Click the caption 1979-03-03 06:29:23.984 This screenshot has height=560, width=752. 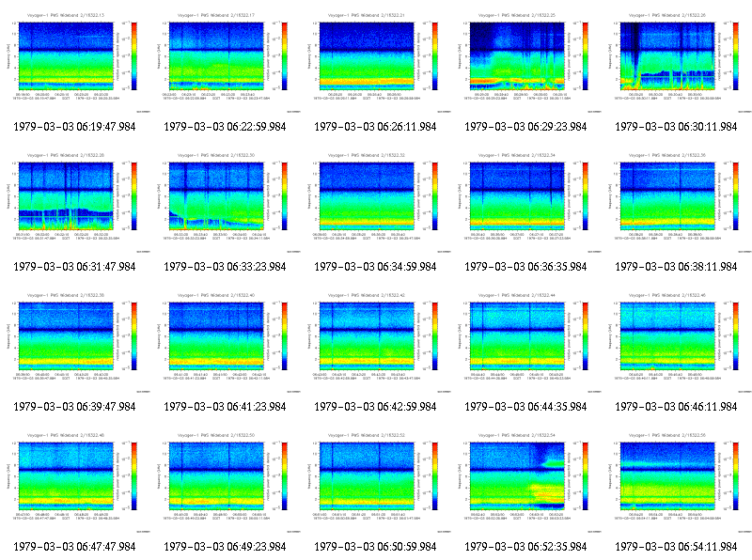point(525,127)
